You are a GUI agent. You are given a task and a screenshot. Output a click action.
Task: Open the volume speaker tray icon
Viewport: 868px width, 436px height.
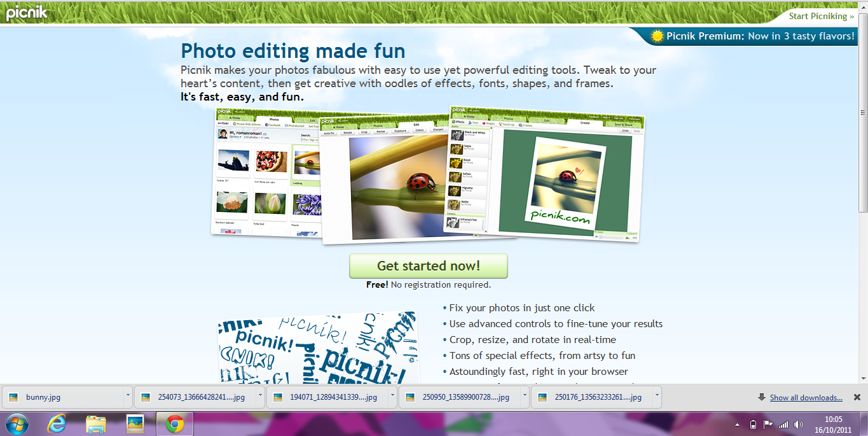pyautogui.click(x=799, y=425)
